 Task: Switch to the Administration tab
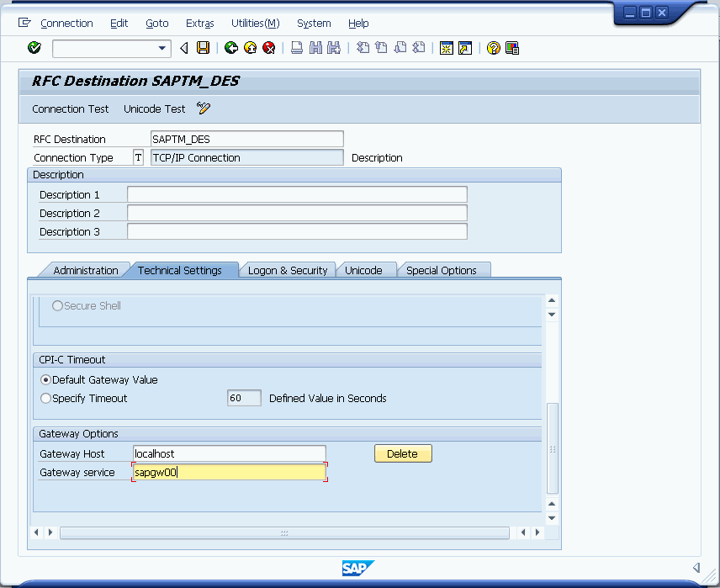pyautogui.click(x=86, y=270)
